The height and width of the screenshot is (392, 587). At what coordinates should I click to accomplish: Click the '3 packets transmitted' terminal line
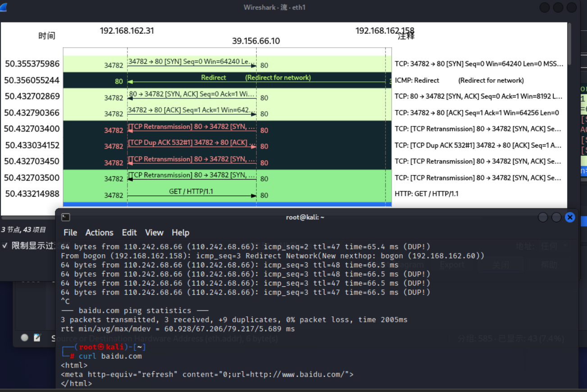coord(234,320)
